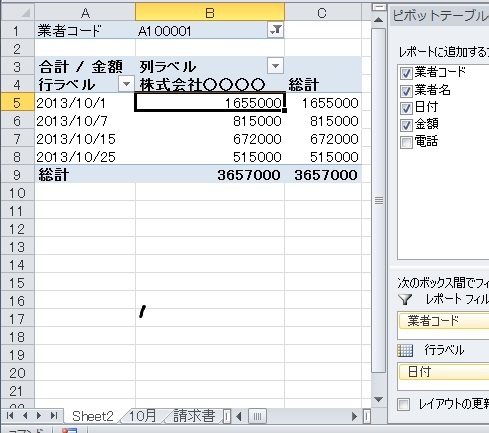Enable the 電話 field checkbox

click(x=406, y=142)
